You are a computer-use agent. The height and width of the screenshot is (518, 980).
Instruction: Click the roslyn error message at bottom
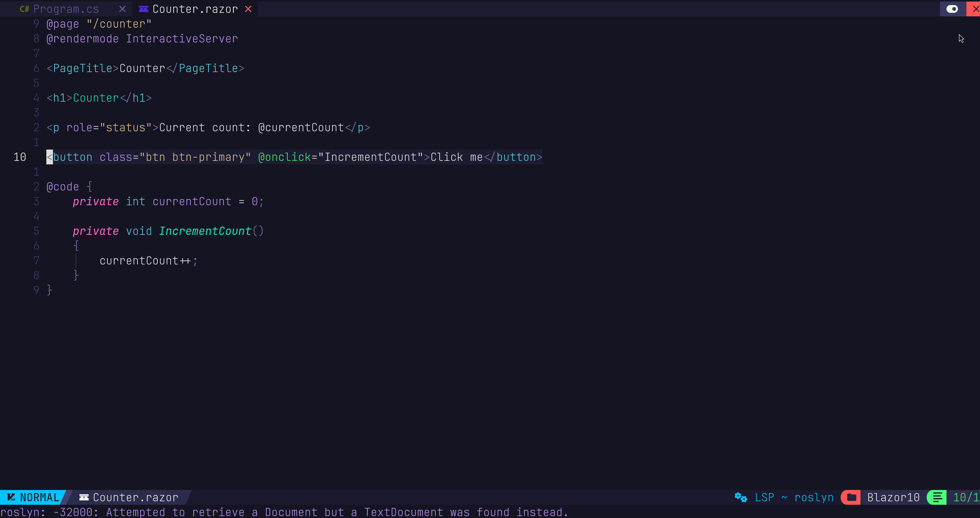[x=284, y=512]
